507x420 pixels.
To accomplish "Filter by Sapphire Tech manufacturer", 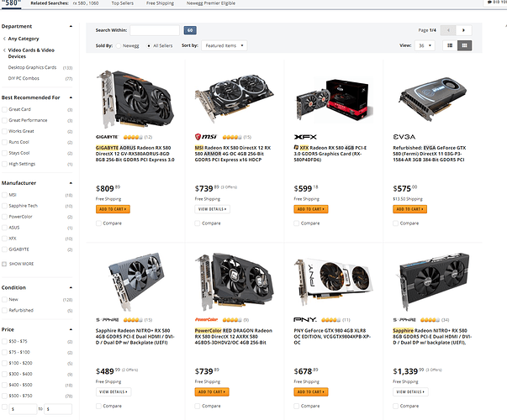I will coord(4,206).
